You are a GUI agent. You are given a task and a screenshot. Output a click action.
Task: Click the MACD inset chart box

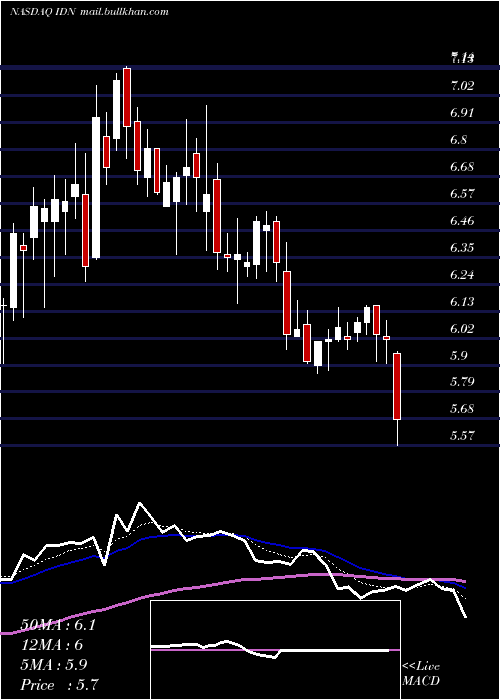pyautogui.click(x=275, y=650)
